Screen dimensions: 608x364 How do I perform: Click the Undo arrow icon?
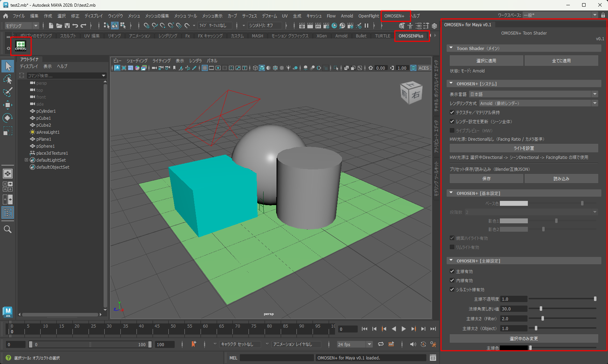(75, 26)
